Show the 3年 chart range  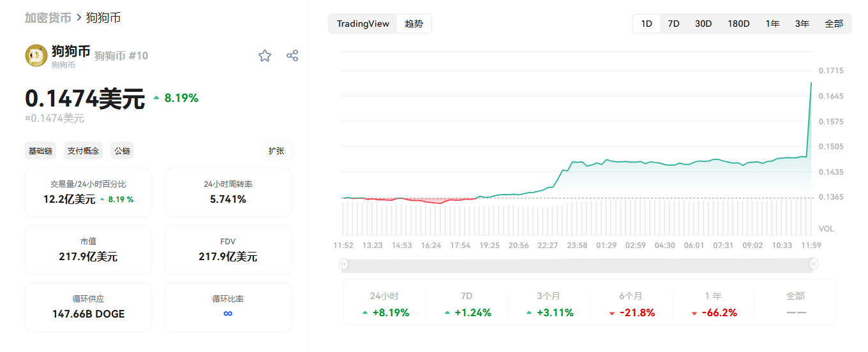point(802,24)
